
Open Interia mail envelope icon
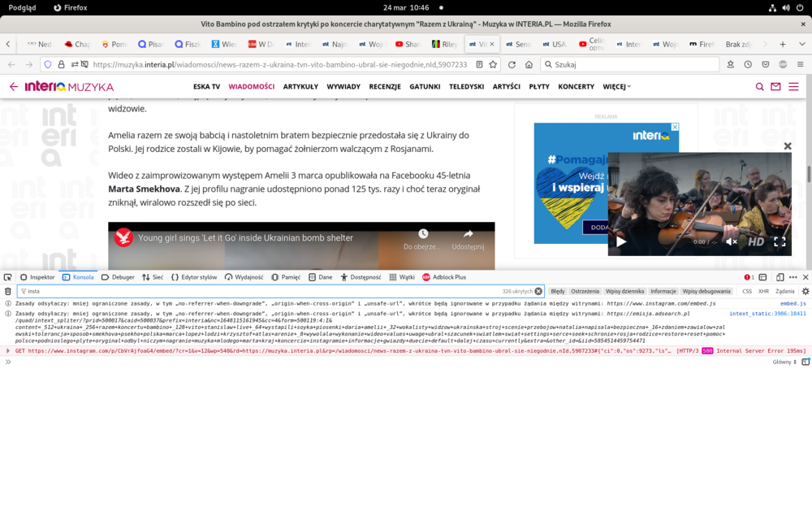(775, 87)
